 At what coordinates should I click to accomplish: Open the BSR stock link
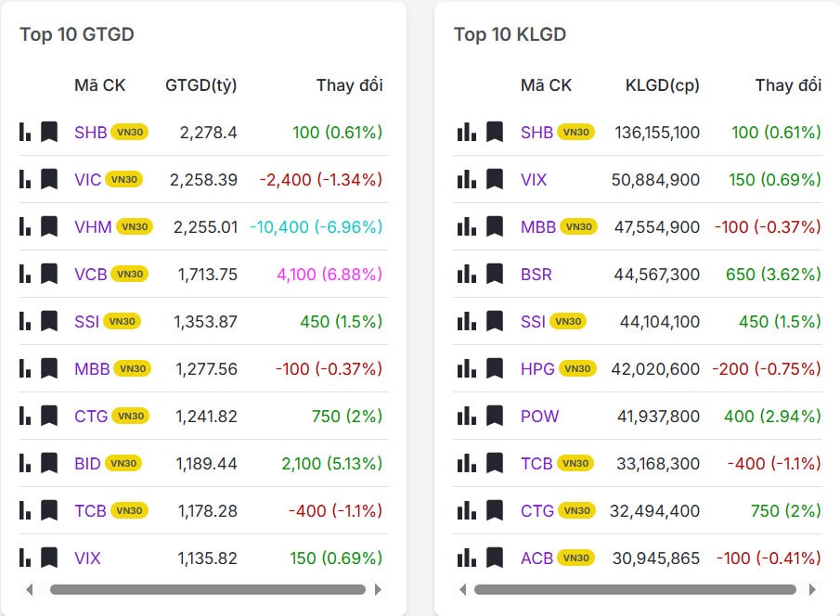point(536,275)
